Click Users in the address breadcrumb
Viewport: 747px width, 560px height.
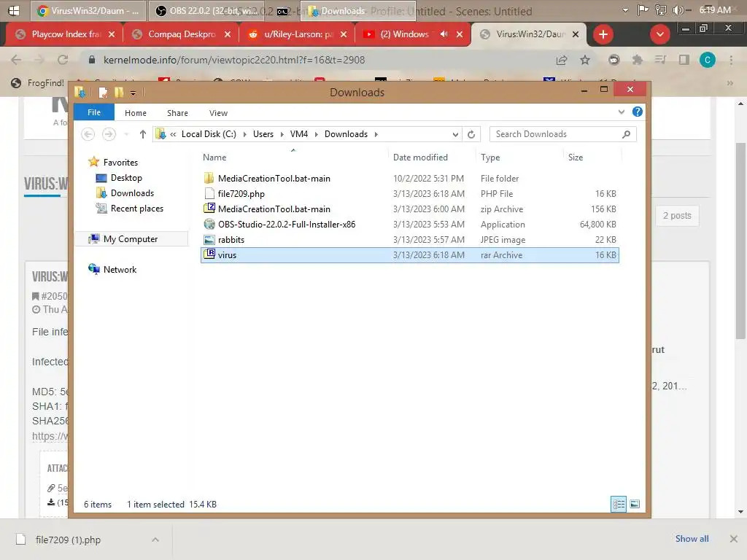coord(263,134)
